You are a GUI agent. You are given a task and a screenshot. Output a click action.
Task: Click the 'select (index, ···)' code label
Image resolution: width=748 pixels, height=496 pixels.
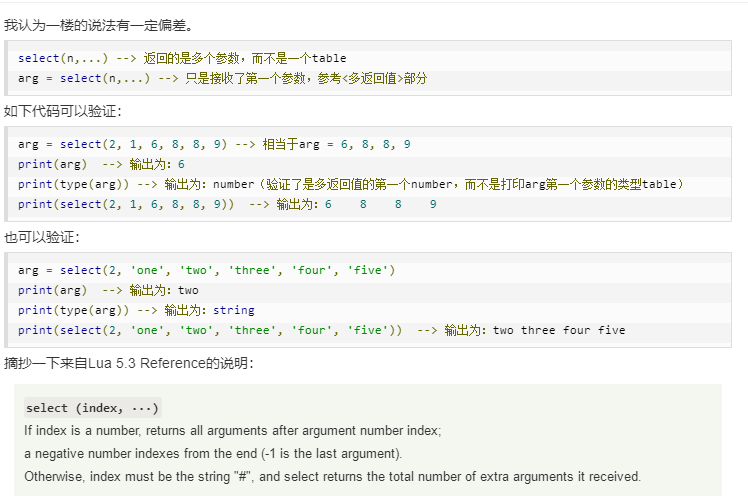(x=93, y=408)
